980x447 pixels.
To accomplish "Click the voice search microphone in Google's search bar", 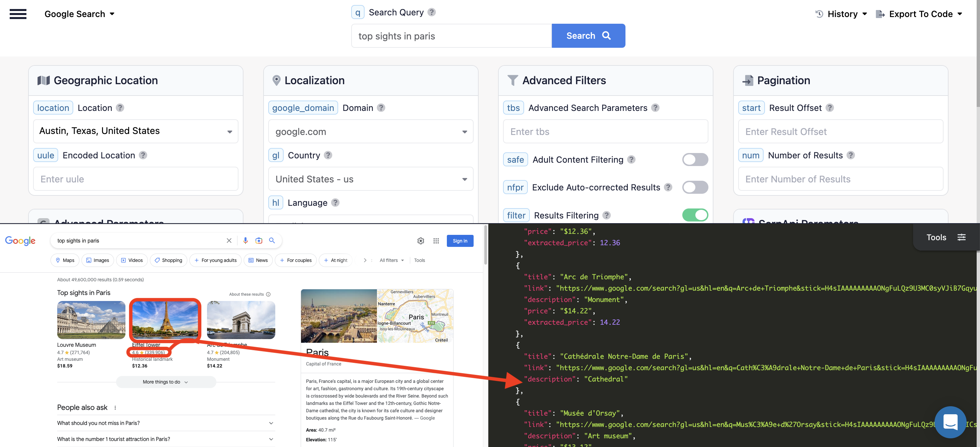I will (246, 240).
